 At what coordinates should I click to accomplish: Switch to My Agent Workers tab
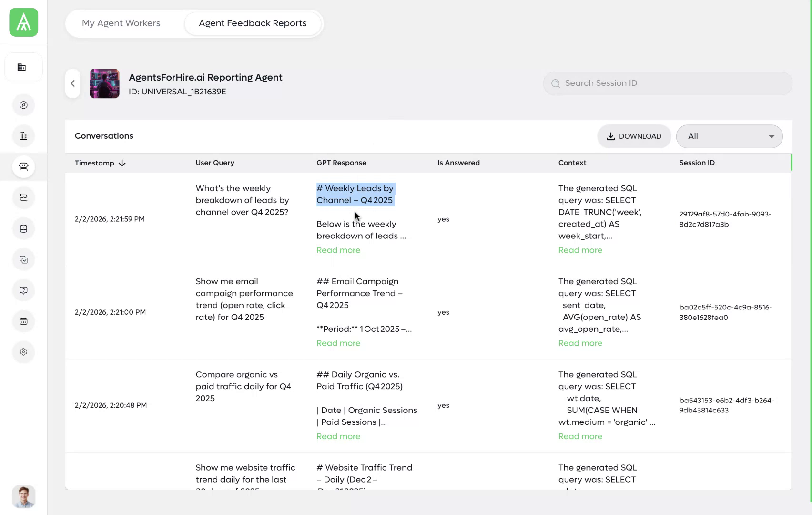(121, 23)
